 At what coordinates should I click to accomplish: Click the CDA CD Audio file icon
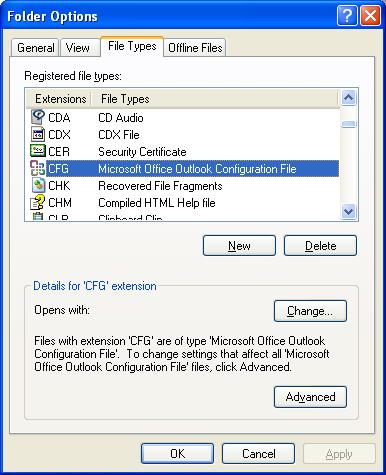[38, 117]
